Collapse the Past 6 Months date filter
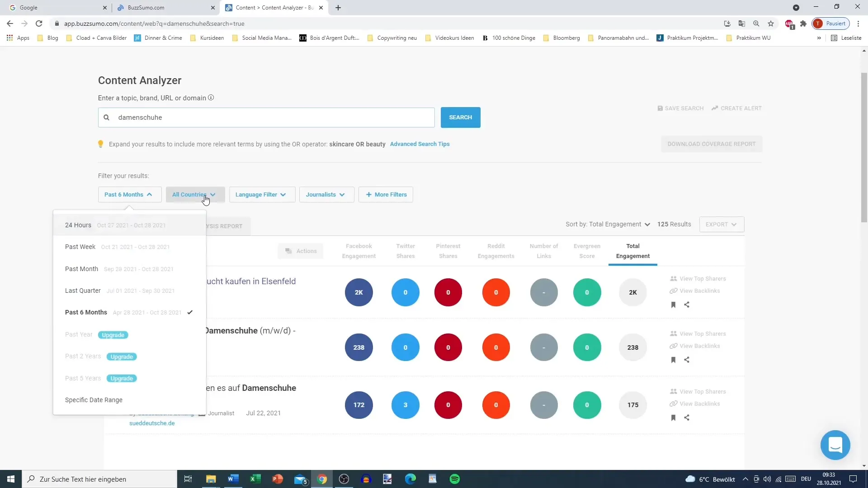This screenshot has width=868, height=488. tap(129, 195)
